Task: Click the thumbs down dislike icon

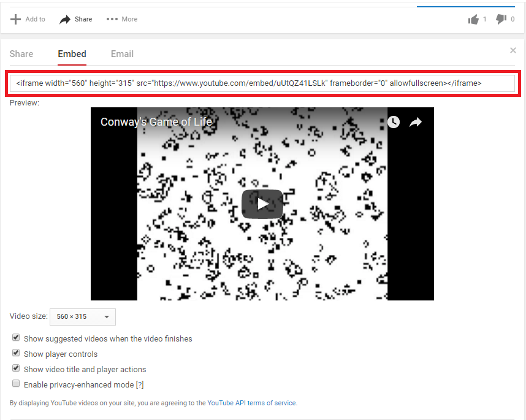Action: [x=501, y=20]
